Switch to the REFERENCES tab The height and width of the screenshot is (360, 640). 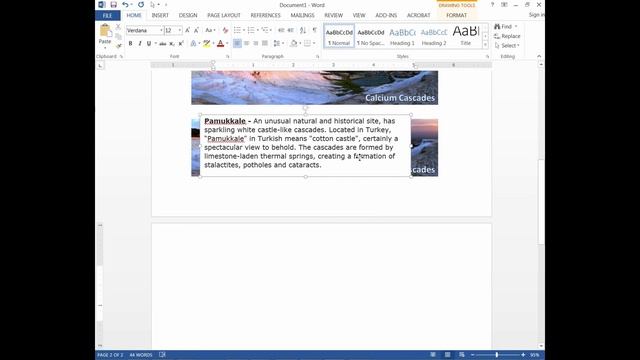tap(265, 16)
